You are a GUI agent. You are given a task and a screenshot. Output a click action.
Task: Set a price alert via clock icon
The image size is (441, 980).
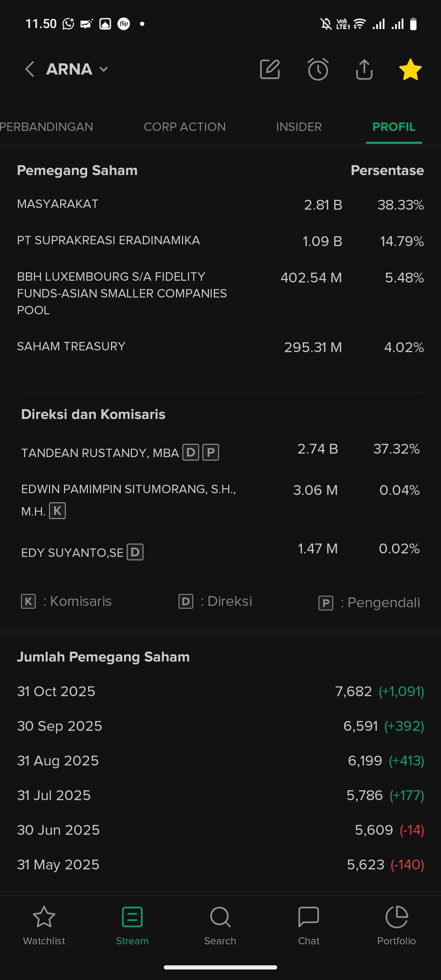tap(318, 69)
